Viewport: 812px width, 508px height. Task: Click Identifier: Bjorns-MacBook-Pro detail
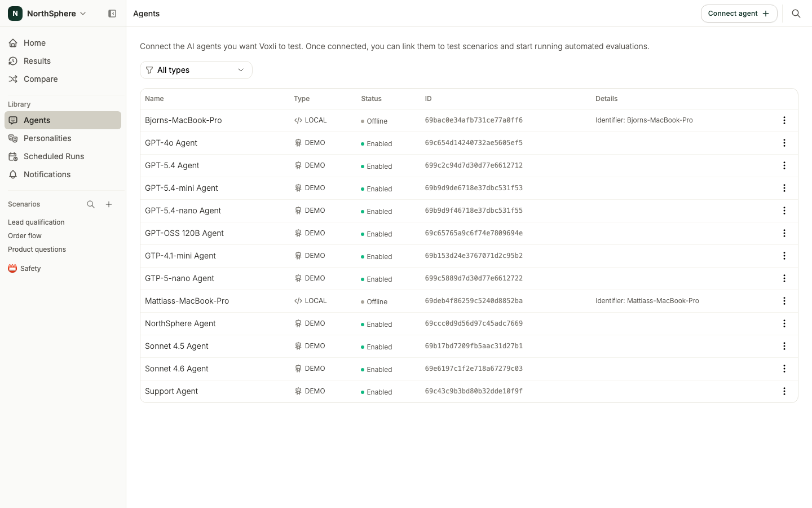644,120
